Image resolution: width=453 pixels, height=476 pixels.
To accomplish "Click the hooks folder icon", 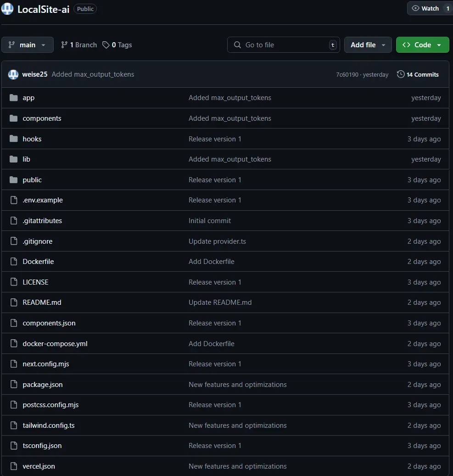I will 14,139.
